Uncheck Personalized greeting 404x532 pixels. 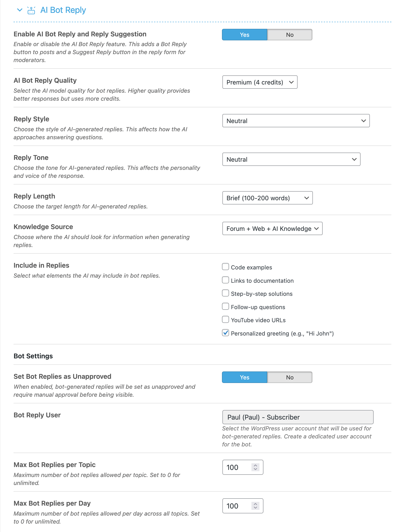[x=225, y=333]
